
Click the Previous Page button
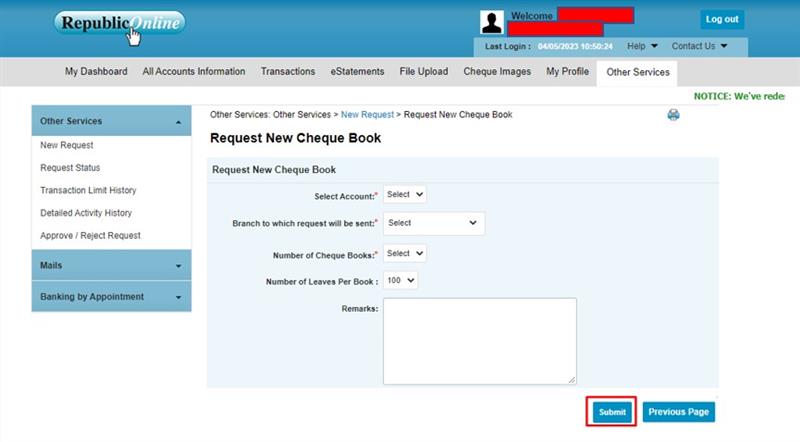coord(678,412)
